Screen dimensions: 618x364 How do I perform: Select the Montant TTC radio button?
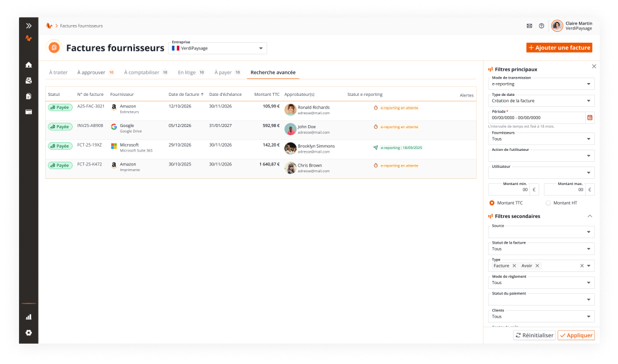click(x=492, y=203)
